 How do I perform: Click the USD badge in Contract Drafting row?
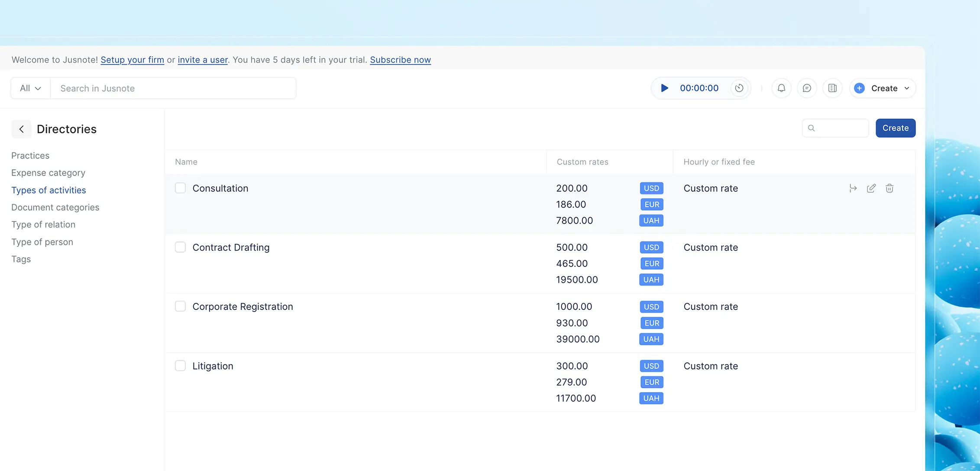click(651, 247)
